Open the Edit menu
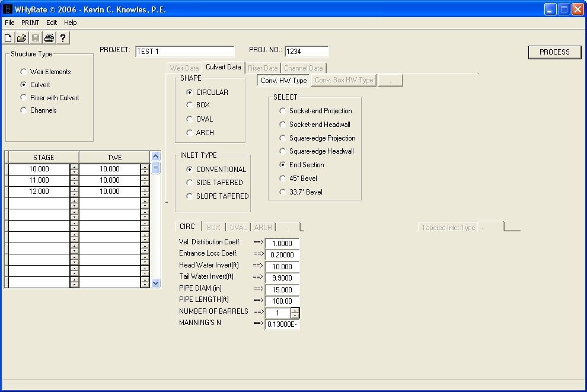Viewport: 587px width, 392px height. click(52, 23)
